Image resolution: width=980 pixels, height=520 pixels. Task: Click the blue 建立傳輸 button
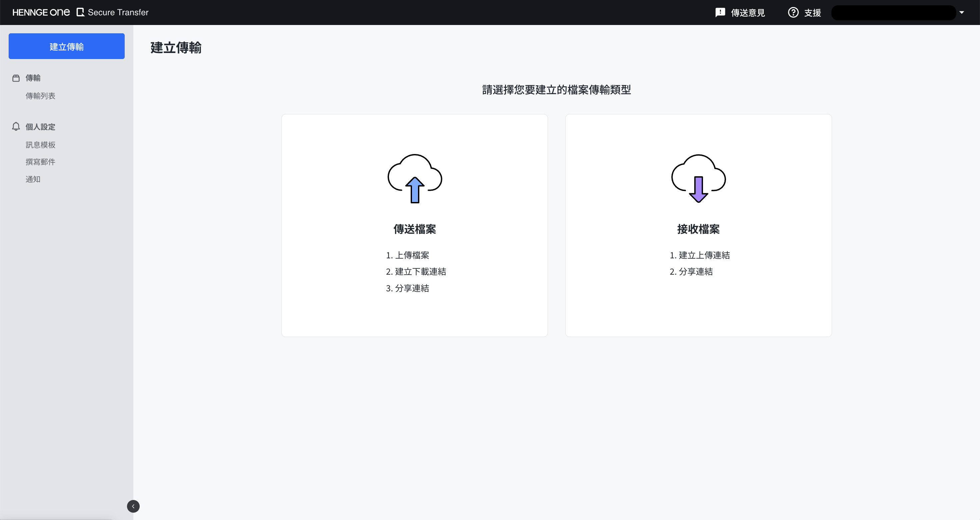click(x=67, y=46)
